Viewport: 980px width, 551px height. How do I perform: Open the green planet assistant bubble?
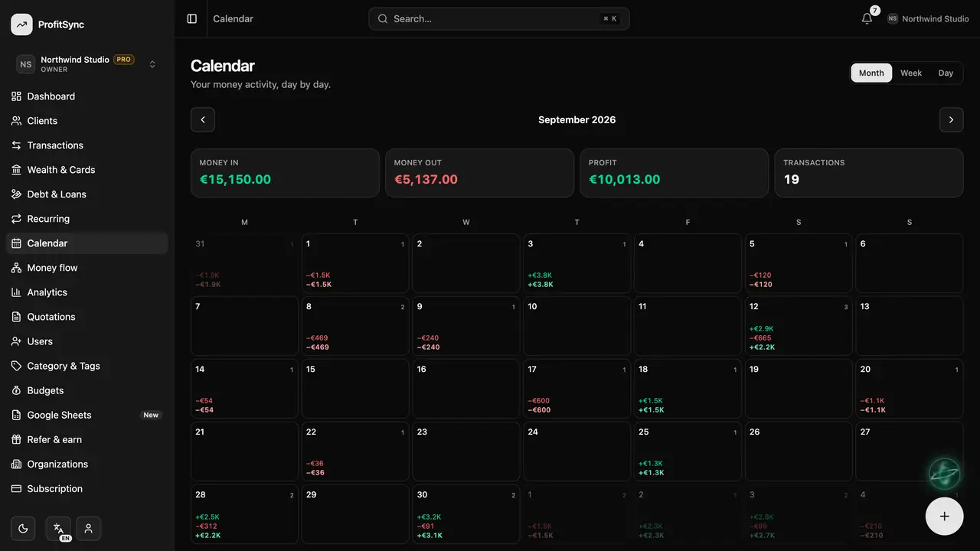pyautogui.click(x=944, y=474)
